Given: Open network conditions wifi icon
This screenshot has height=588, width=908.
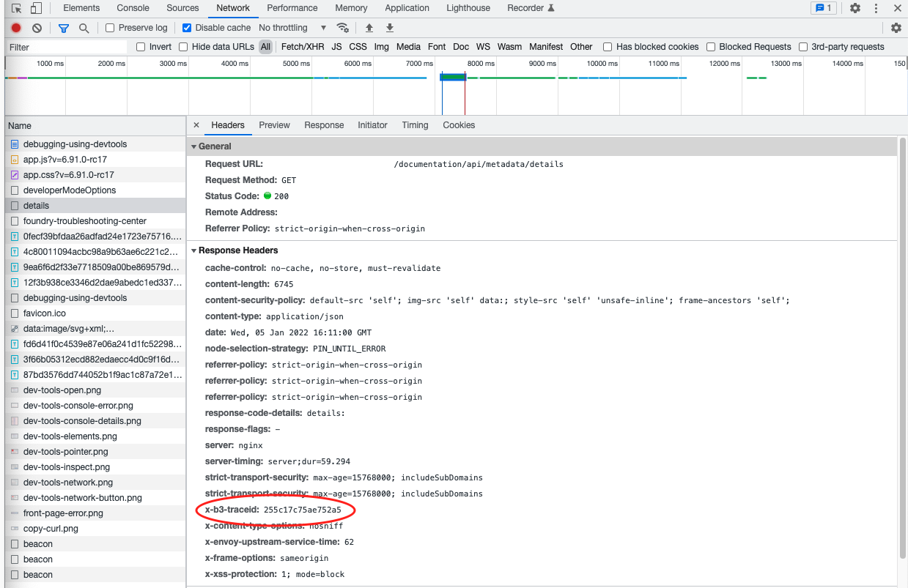Looking at the screenshot, I should coord(342,28).
